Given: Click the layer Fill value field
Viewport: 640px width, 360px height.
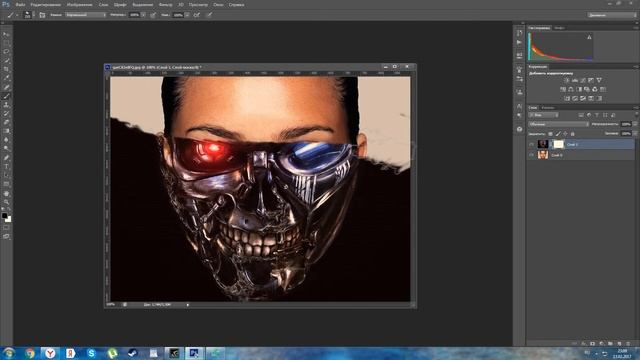Looking at the screenshot, I should click(626, 133).
